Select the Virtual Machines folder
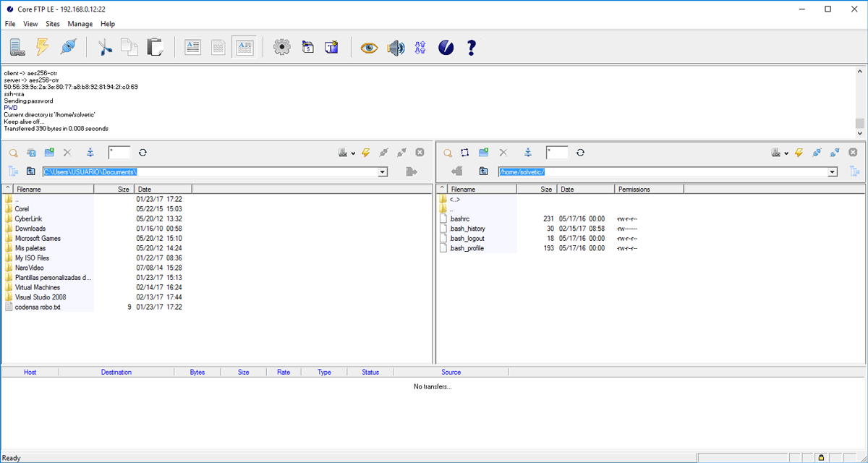Image resolution: width=868 pixels, height=463 pixels. coord(38,287)
